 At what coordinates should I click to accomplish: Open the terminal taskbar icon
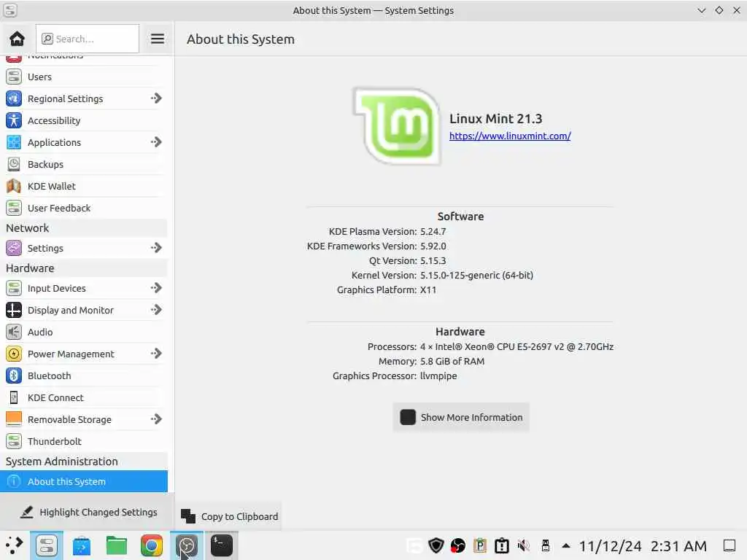point(222,545)
